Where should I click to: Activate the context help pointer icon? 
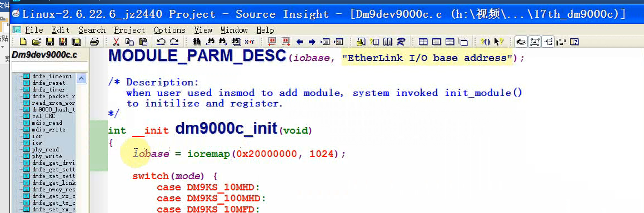498,42
